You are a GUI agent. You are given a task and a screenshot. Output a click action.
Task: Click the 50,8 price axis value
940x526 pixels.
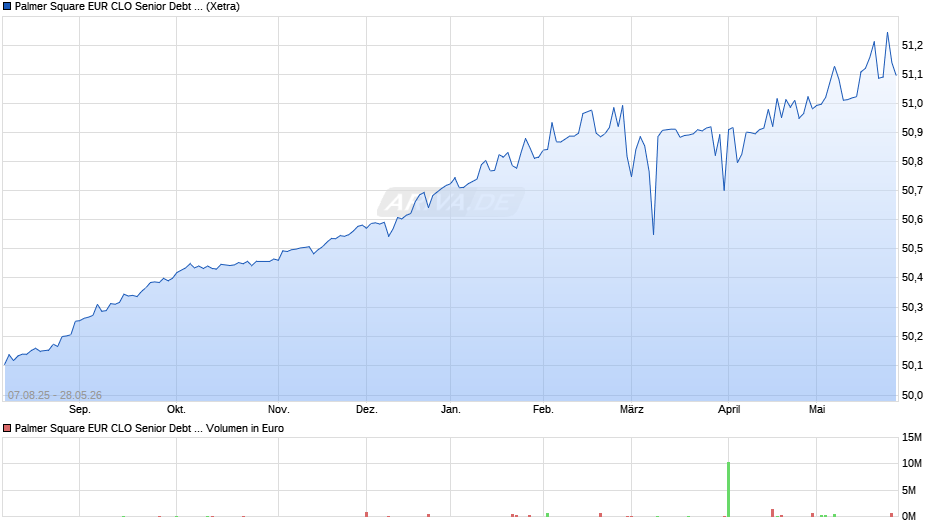tap(912, 161)
